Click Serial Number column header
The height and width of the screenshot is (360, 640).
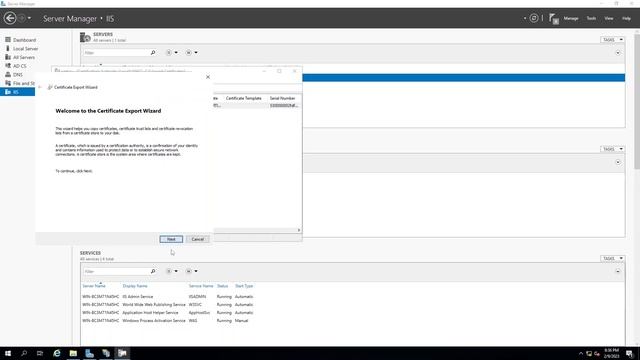(x=282, y=98)
